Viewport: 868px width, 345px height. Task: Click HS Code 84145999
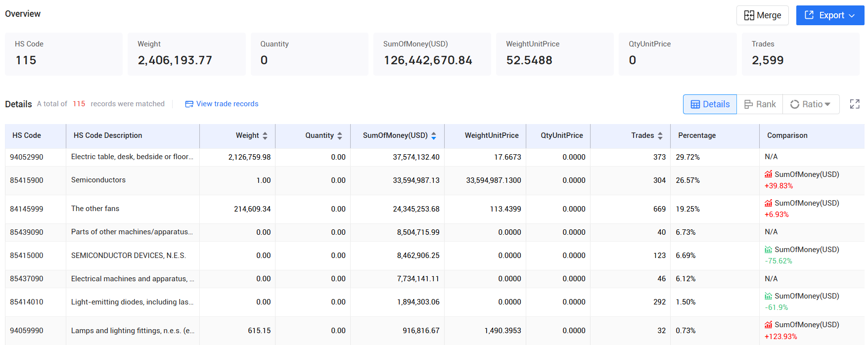(x=27, y=209)
